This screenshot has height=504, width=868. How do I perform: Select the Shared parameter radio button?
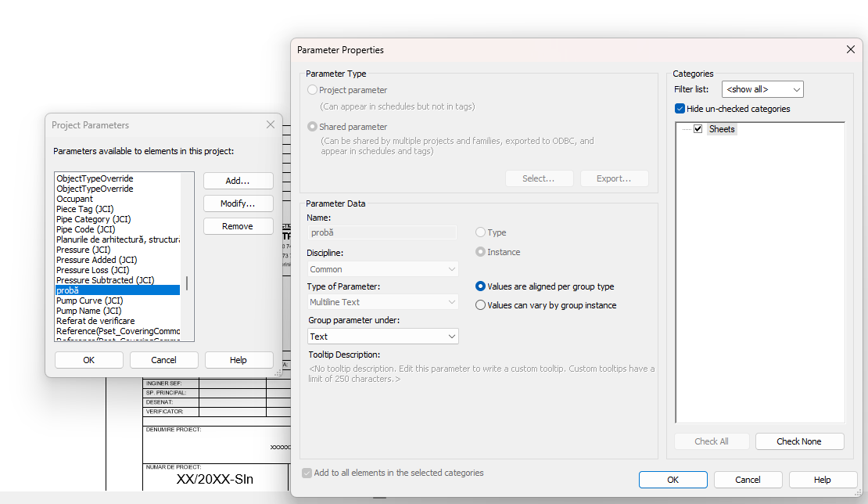[x=312, y=127]
